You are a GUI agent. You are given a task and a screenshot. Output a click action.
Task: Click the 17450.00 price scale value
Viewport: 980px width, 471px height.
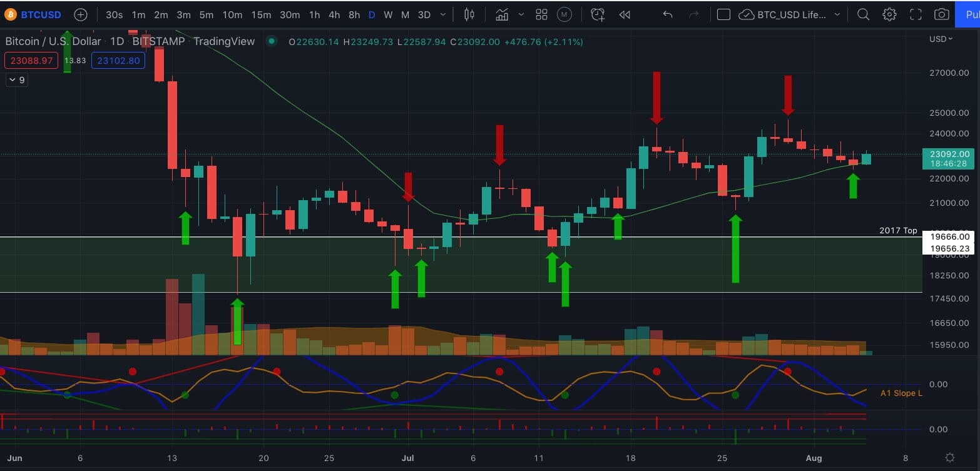click(x=949, y=298)
